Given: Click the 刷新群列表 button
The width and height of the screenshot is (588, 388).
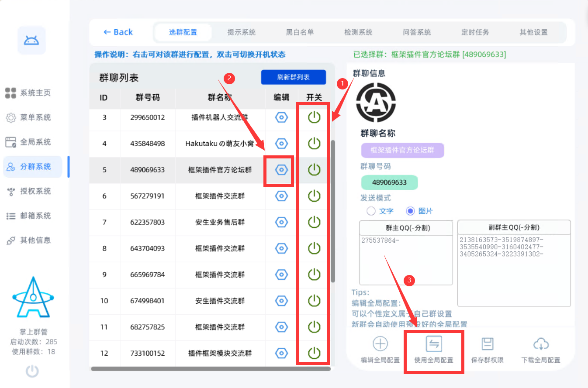Looking at the screenshot, I should 293,77.
